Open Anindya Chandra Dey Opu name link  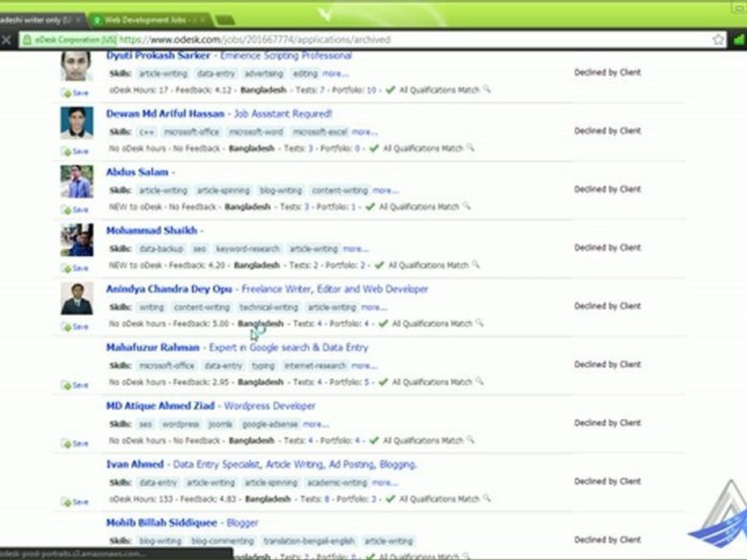click(x=169, y=289)
